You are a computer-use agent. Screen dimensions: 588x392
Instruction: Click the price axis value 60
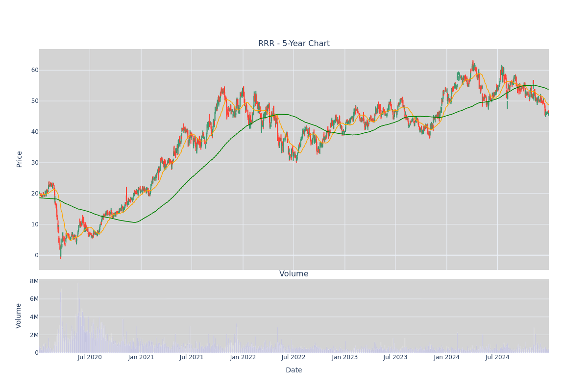tap(35, 70)
